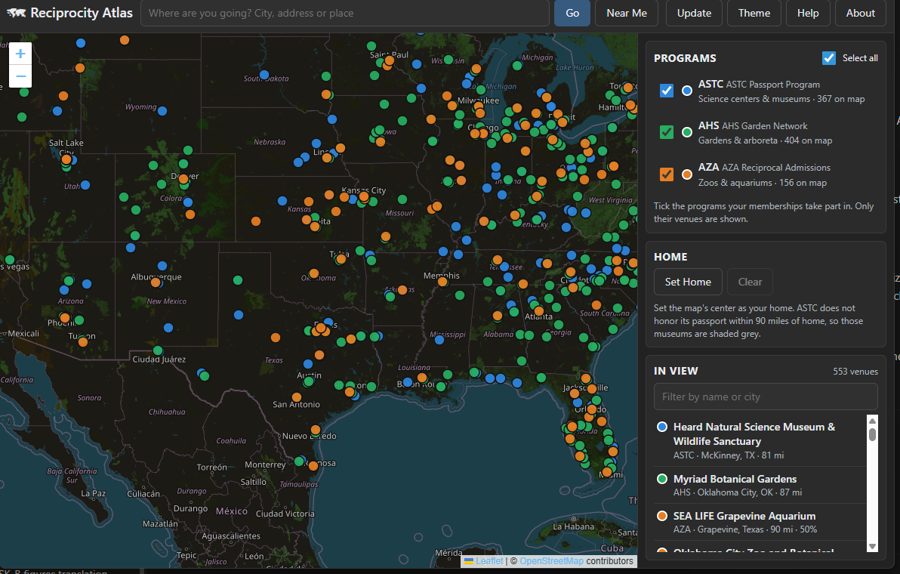Click the orange marker beside SEA LIFE Grapevine Aquarium
Screen dimensions: 900x574
(x=662, y=516)
